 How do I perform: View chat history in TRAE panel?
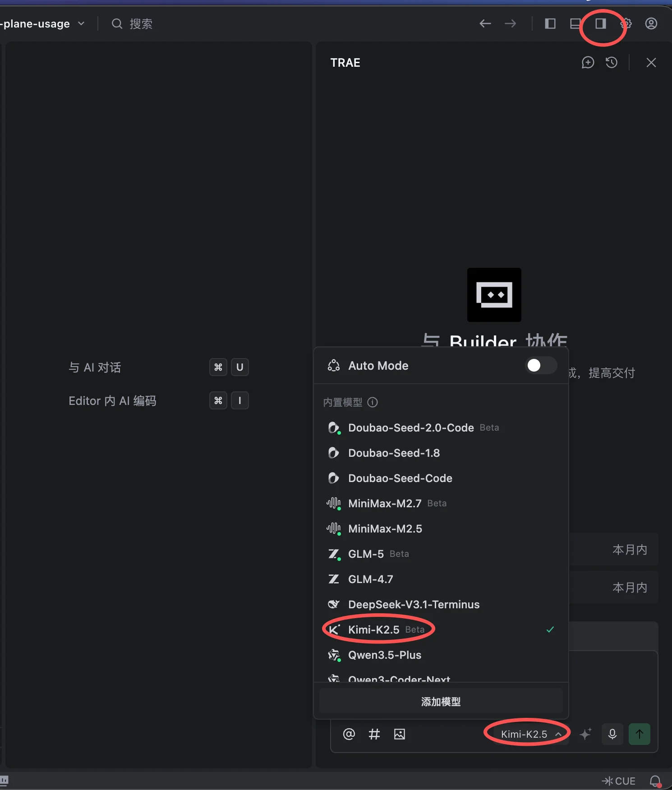(612, 63)
